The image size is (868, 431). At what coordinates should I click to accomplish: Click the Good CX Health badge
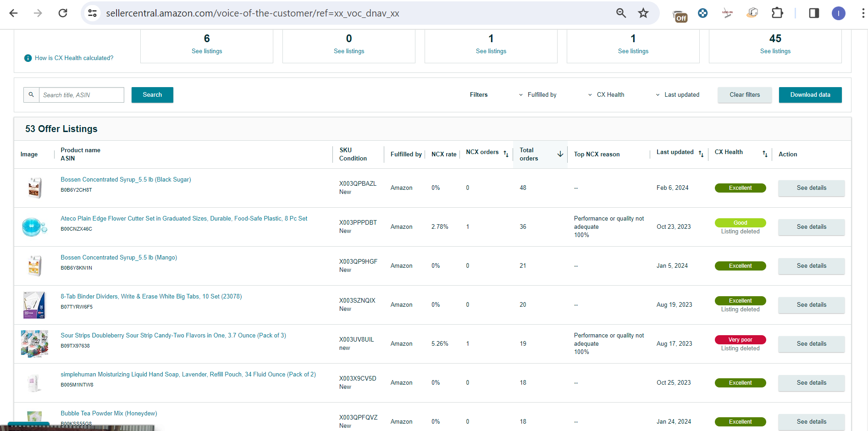point(740,223)
